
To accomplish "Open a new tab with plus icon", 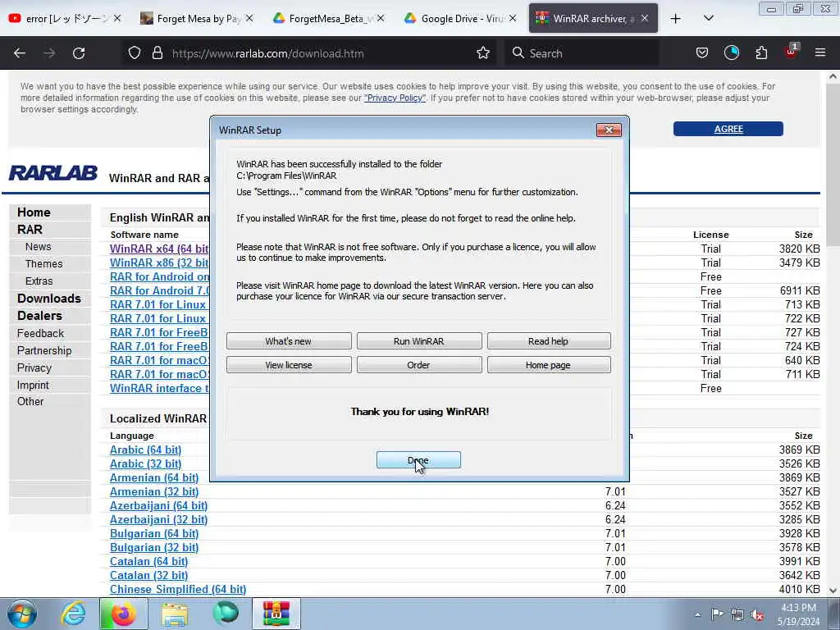I will [676, 19].
